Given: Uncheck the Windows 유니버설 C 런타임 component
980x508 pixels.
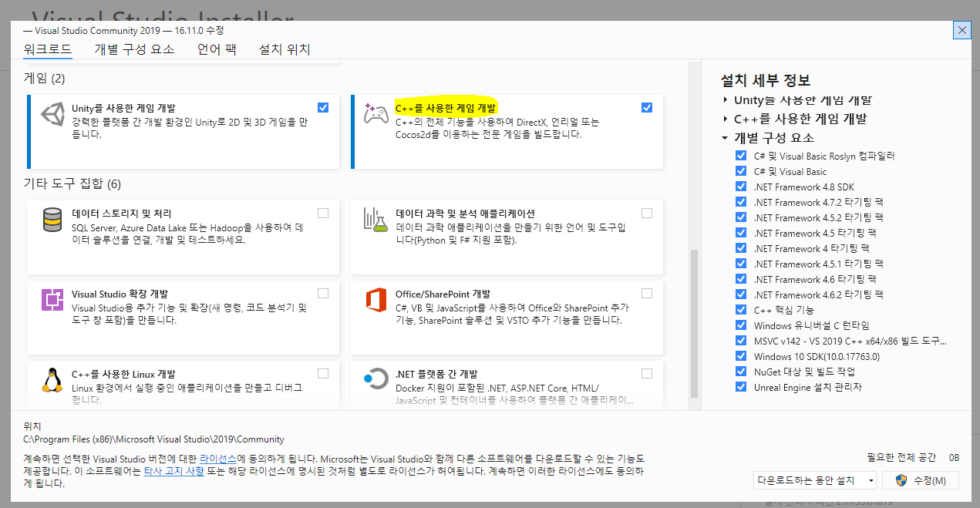Looking at the screenshot, I should 741,325.
